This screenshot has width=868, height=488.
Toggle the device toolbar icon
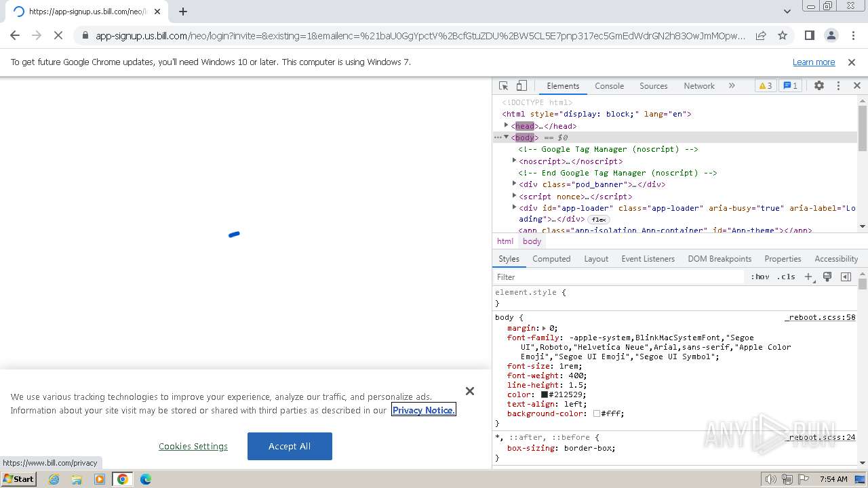click(x=521, y=86)
